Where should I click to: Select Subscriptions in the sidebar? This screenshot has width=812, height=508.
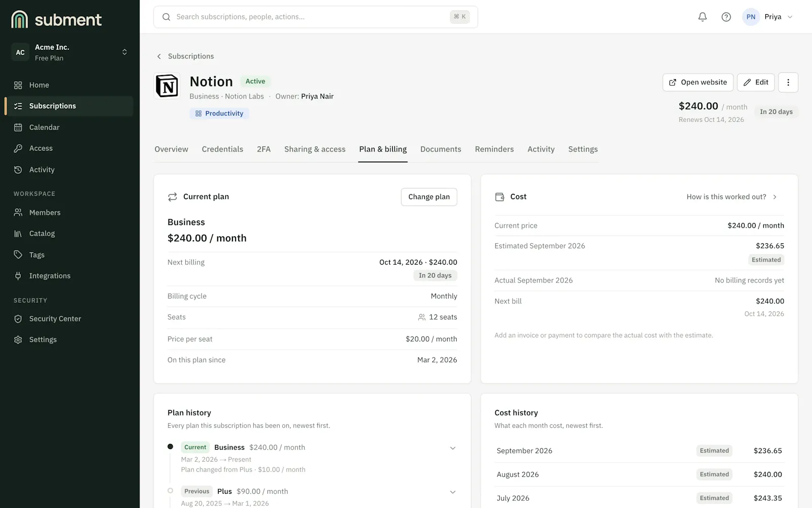coord(69,106)
